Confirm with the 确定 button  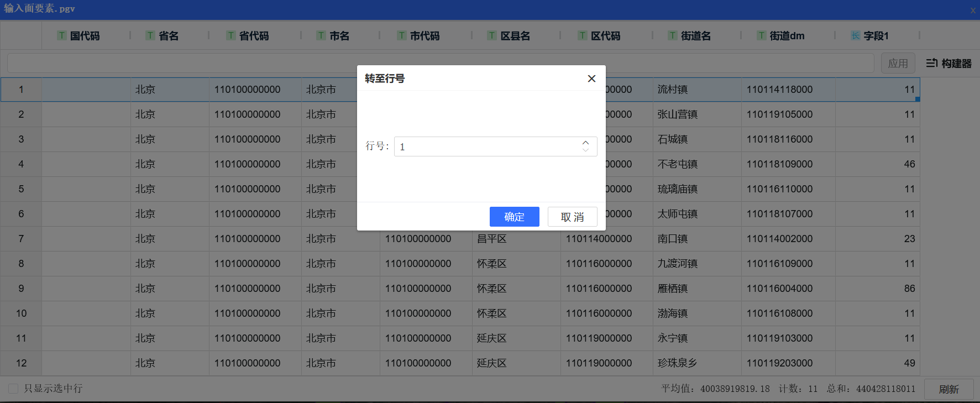point(514,217)
